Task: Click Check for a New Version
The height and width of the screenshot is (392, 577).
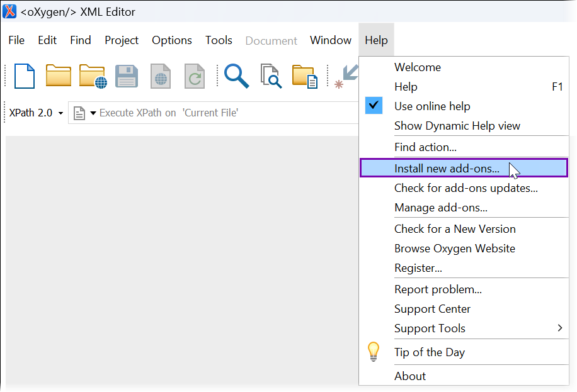Action: (x=454, y=229)
